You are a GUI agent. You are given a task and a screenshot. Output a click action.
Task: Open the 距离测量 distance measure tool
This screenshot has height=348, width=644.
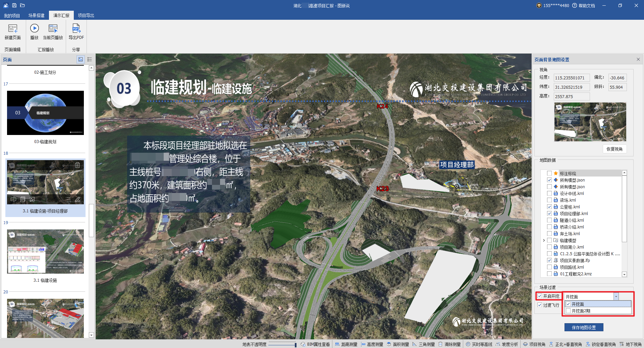pos(346,344)
